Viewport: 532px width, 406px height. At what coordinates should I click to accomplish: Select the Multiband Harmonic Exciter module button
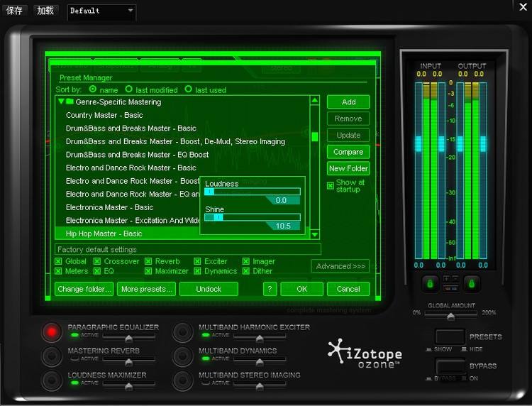(x=182, y=331)
